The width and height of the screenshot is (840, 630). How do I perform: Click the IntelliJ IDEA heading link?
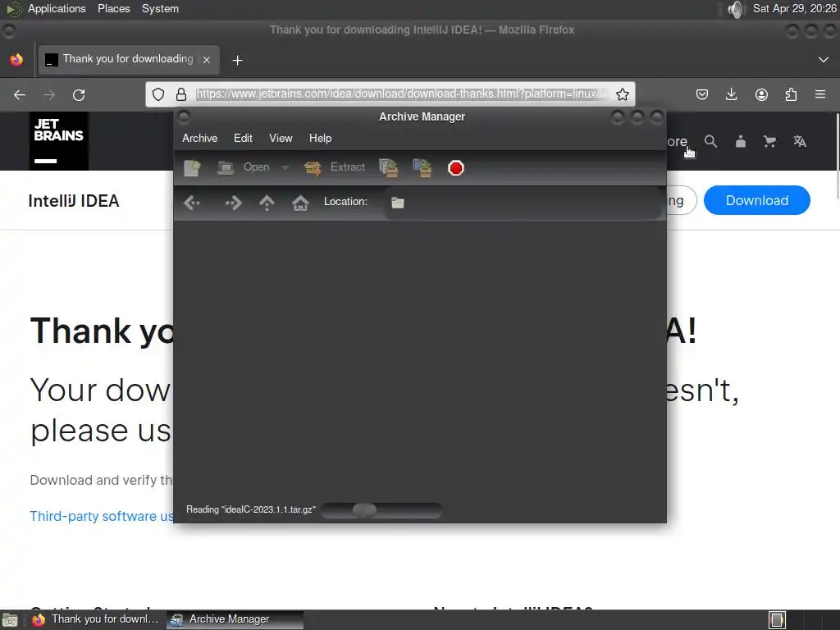[x=74, y=201]
